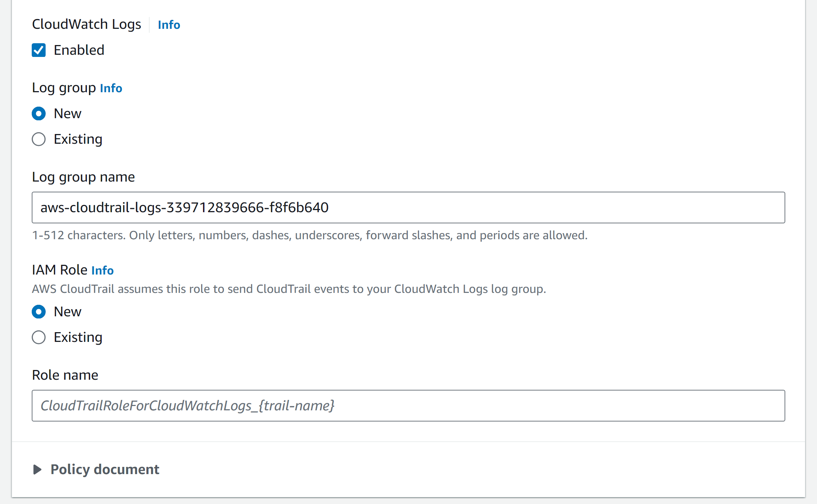Open the Log group Info link
This screenshot has width=817, height=504.
coord(111,88)
